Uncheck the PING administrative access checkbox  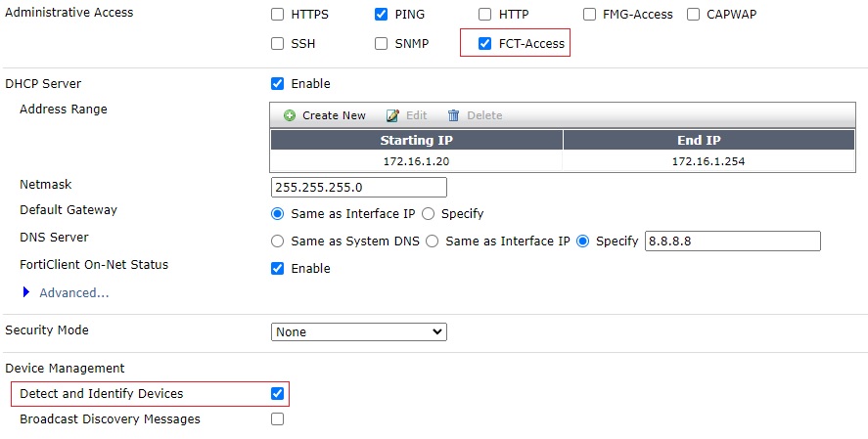click(x=382, y=15)
